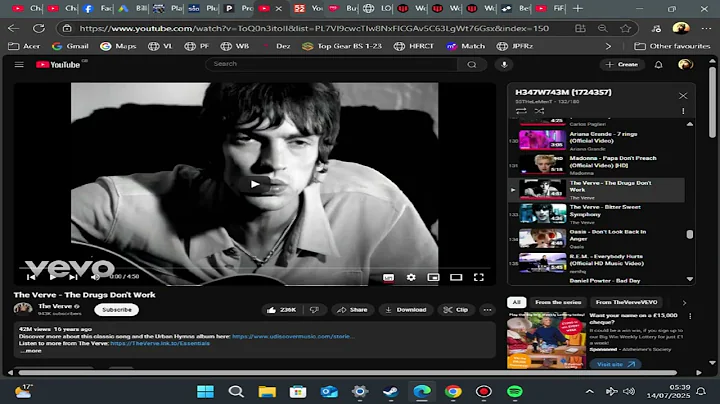Viewport: 720px width, 404px height.
Task: Start voice search with the microphone
Action: pos(504,65)
